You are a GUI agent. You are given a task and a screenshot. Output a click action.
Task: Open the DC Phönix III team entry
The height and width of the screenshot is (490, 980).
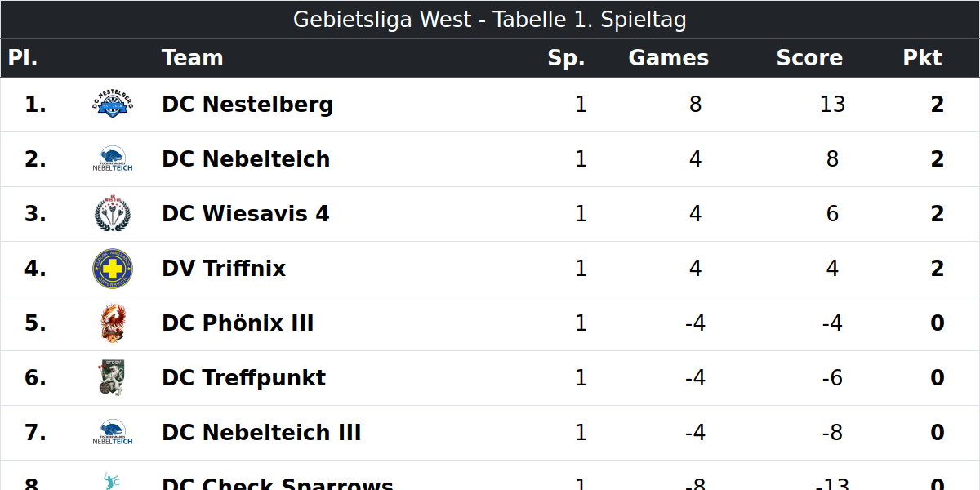click(238, 323)
